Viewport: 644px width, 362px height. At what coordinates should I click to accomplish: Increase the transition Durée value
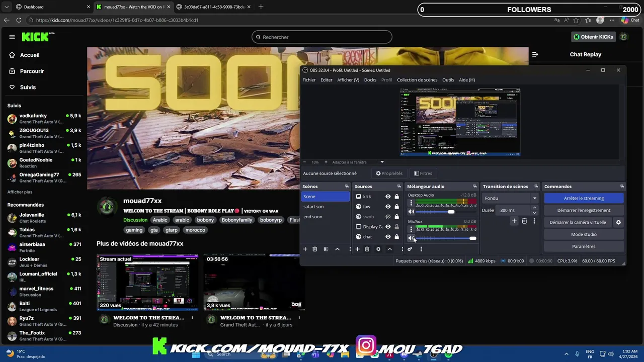coord(534,208)
